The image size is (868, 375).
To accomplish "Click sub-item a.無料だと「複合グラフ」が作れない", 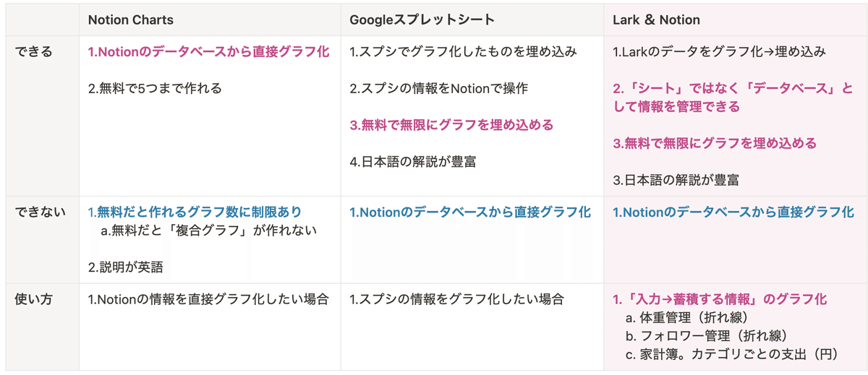I will 209,230.
